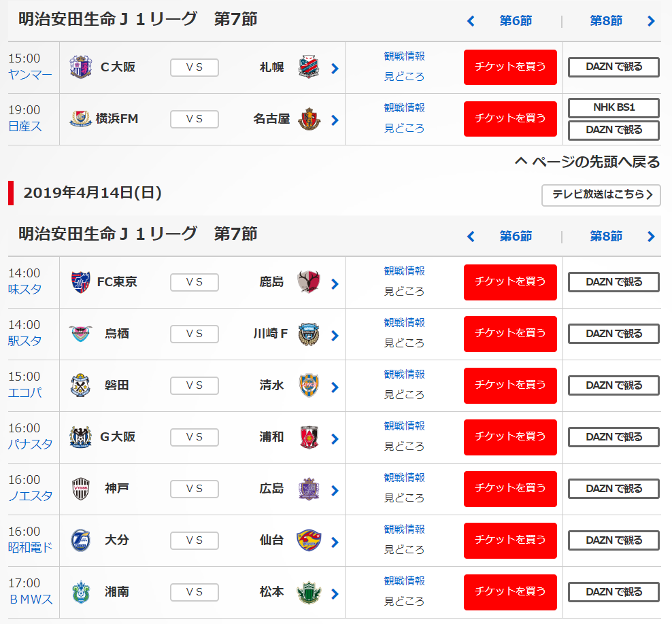Click the Kashima Antlers team crest

(308, 282)
